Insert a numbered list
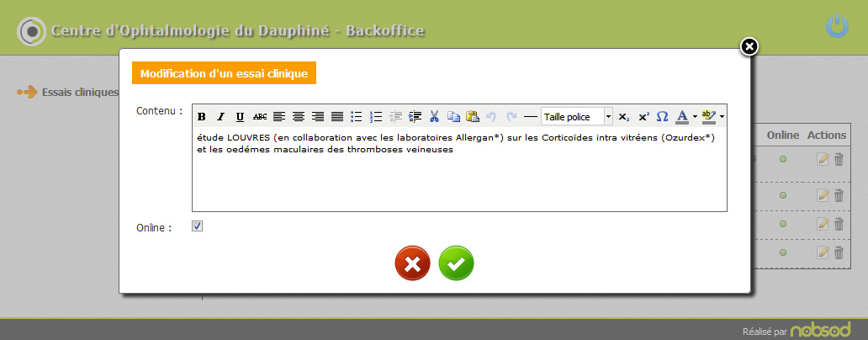The image size is (868, 340). 376,117
